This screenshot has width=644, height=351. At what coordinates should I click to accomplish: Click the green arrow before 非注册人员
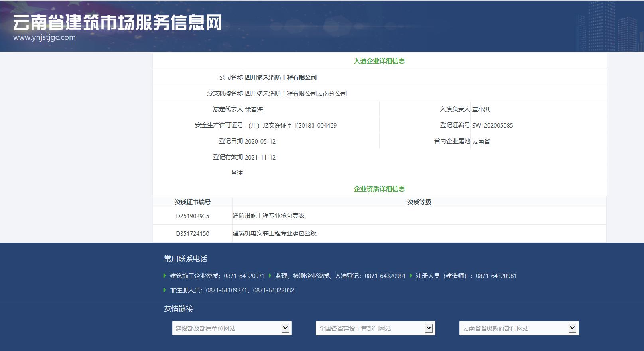tap(165, 290)
